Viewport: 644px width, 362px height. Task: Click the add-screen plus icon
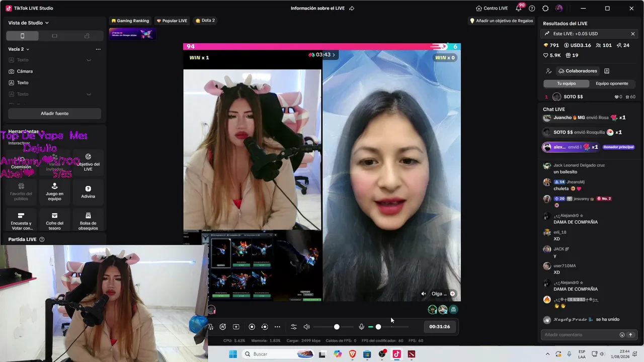tap(236, 327)
